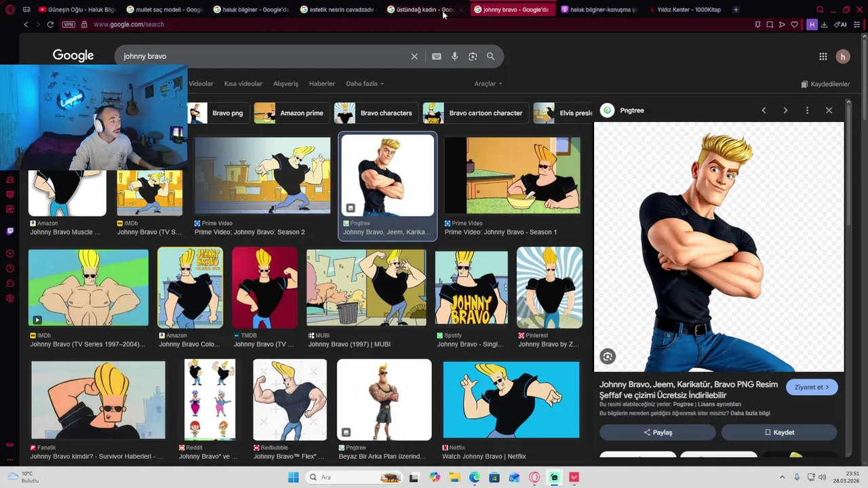Image resolution: width=868 pixels, height=488 pixels.
Task: Select the 'Bravo characters' suggestion chip
Action: coord(376,113)
